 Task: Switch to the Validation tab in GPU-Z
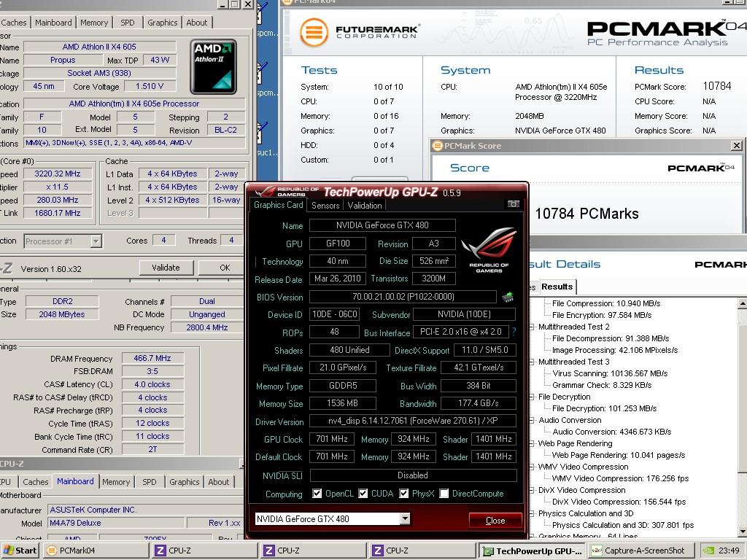click(365, 205)
